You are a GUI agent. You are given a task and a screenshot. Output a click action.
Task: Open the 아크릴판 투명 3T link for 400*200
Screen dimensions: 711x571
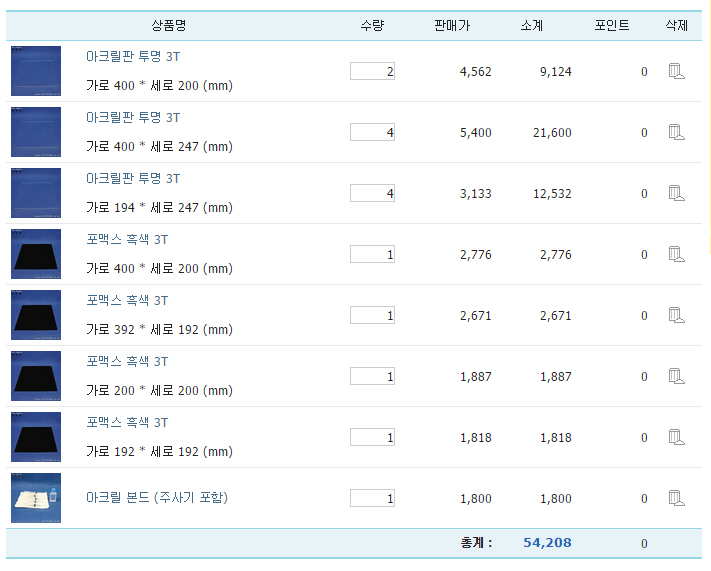(x=133, y=56)
